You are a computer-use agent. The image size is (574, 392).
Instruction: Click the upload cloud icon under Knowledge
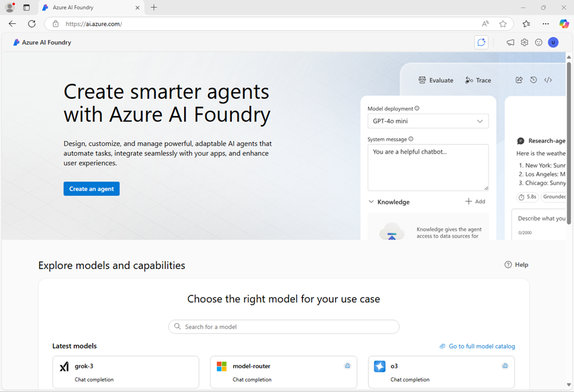[392, 232]
